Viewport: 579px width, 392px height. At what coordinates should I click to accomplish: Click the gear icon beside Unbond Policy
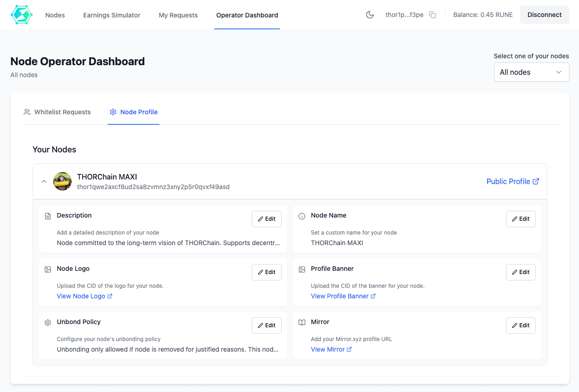48,323
